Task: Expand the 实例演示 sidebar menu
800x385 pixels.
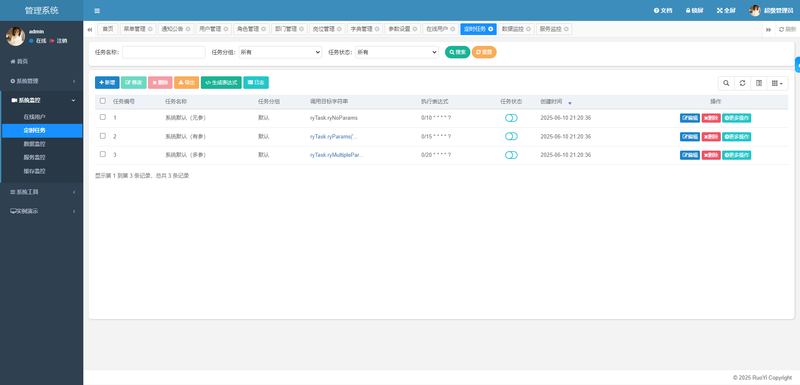Action: click(41, 211)
